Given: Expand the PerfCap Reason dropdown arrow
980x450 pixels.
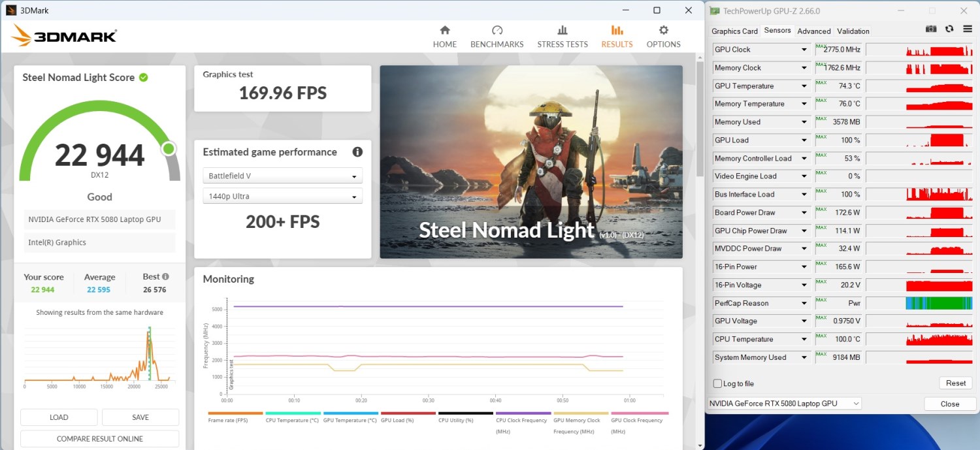Looking at the screenshot, I should pyautogui.click(x=804, y=303).
